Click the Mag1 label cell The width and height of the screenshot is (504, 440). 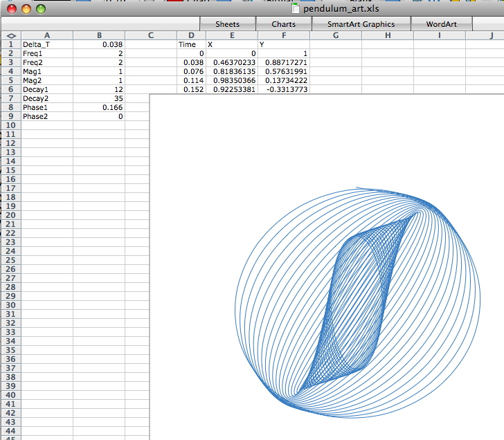click(47, 71)
